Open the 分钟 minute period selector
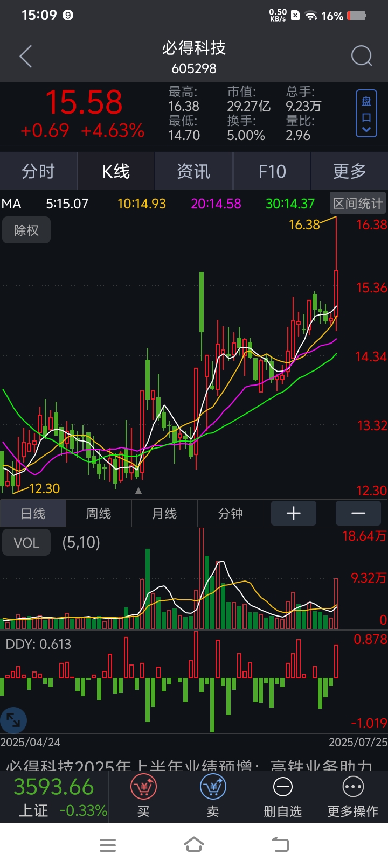The image size is (388, 868). click(231, 514)
